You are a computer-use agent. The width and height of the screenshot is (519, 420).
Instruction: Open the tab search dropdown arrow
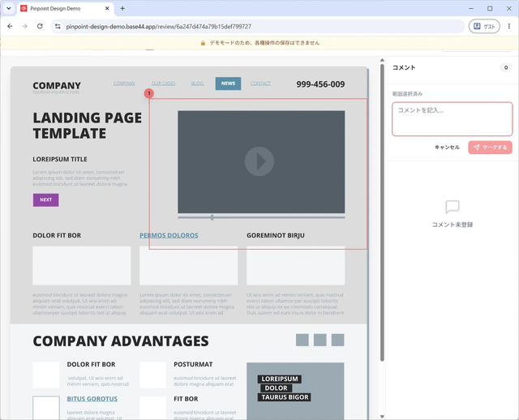coord(9,9)
